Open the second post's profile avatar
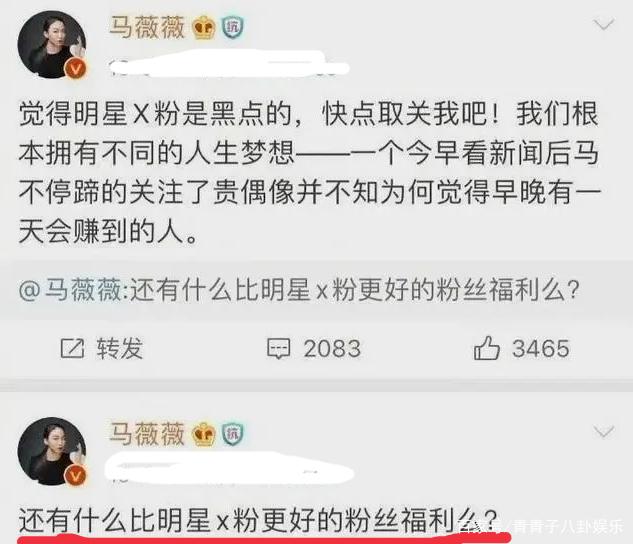This screenshot has width=633, height=544. click(52, 451)
